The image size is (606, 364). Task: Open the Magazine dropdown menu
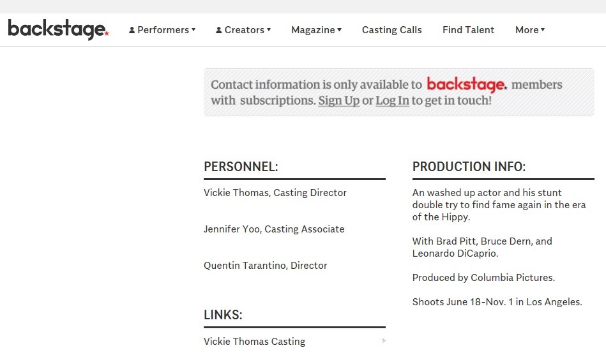pyautogui.click(x=316, y=30)
